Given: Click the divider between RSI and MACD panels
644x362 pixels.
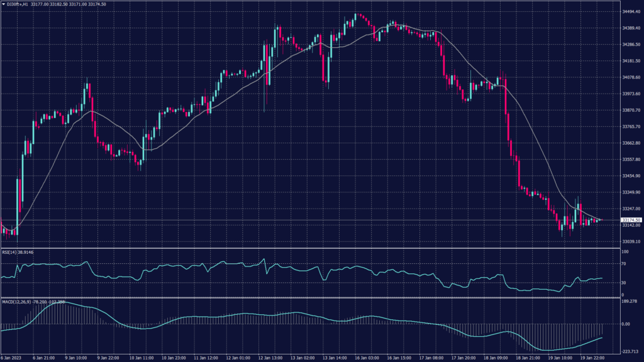Looking at the screenshot, I should pyautogui.click(x=302, y=298).
